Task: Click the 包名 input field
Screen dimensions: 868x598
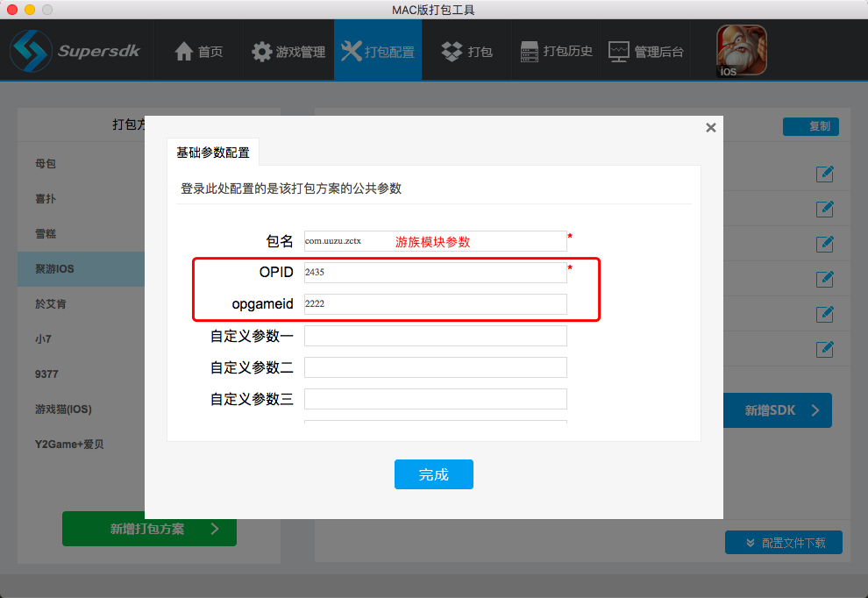Action: (x=435, y=241)
